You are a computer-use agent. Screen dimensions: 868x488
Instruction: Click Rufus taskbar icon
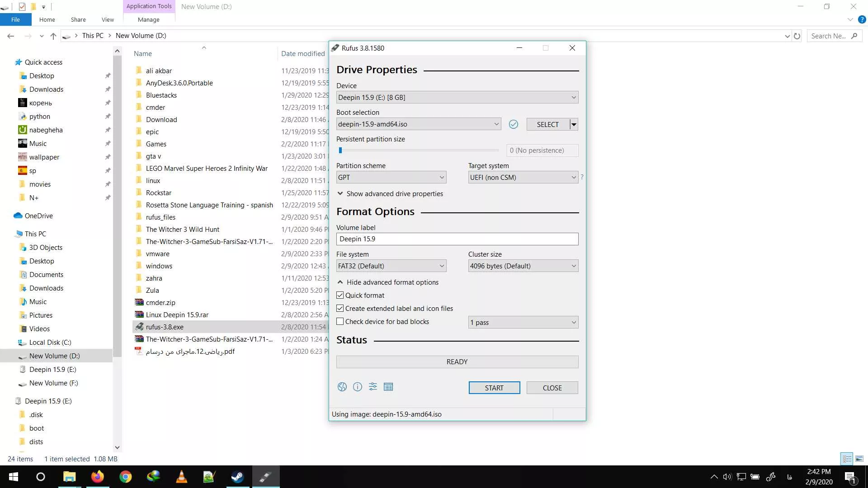click(x=265, y=477)
